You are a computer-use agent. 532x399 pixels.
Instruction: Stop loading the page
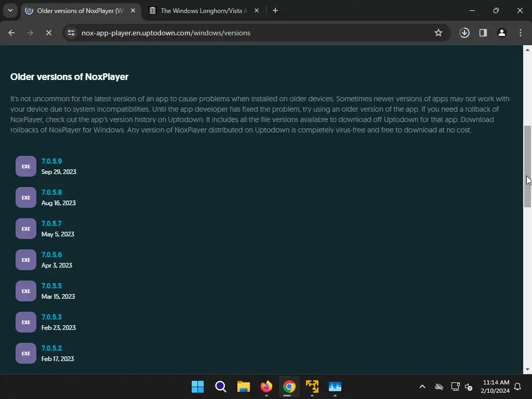click(x=48, y=33)
